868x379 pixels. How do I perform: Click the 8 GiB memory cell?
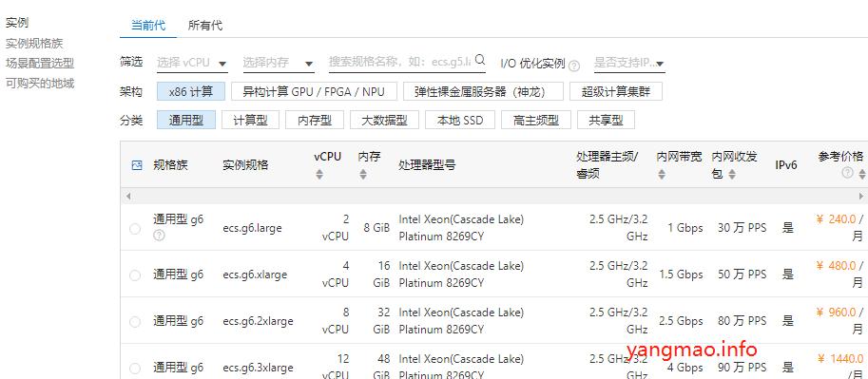coord(377,228)
